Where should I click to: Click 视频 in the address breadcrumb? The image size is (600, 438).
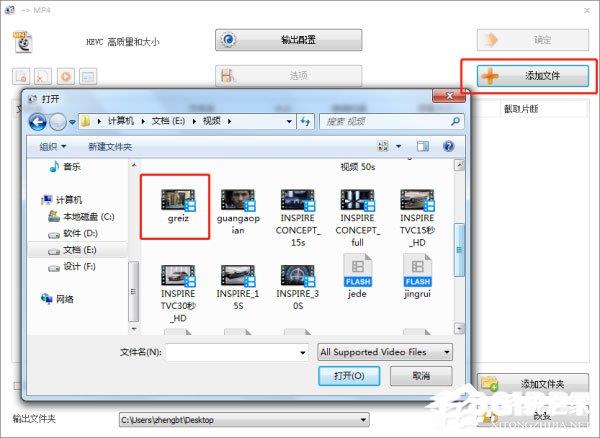[212, 121]
